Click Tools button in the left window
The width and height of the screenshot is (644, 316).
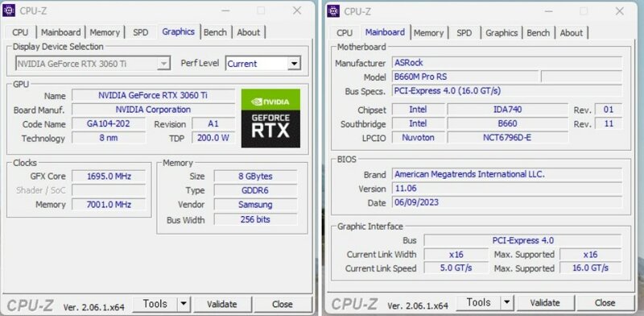click(x=155, y=305)
